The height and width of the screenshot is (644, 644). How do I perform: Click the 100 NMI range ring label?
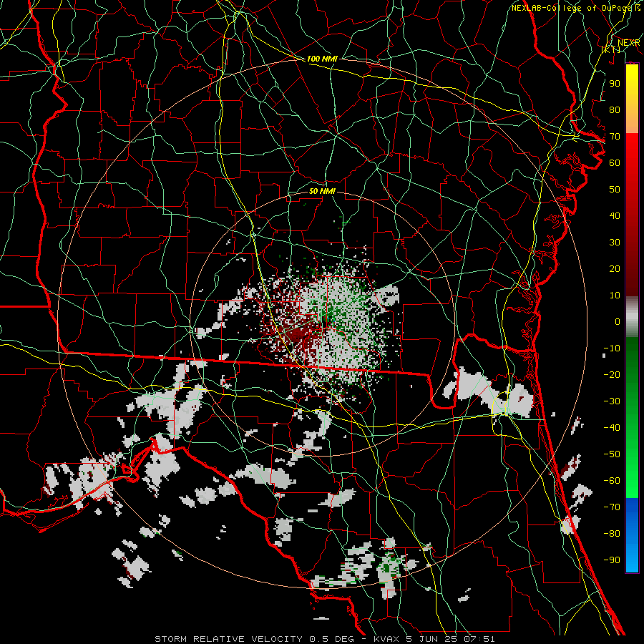tap(322, 59)
